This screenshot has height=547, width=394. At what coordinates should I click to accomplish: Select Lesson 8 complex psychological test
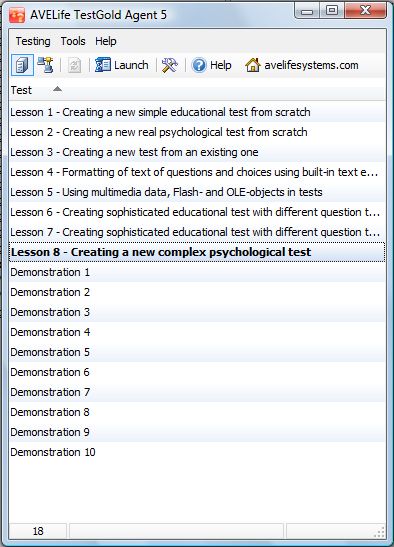click(x=198, y=252)
